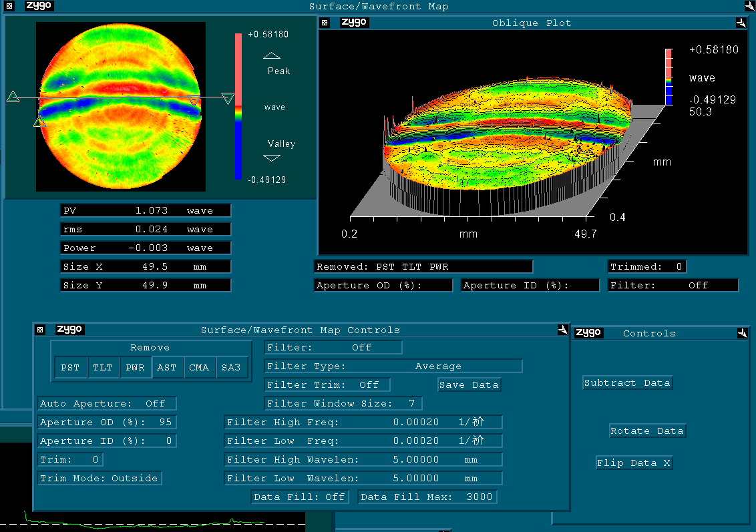Toggle Data Fill off setting

[x=299, y=497]
